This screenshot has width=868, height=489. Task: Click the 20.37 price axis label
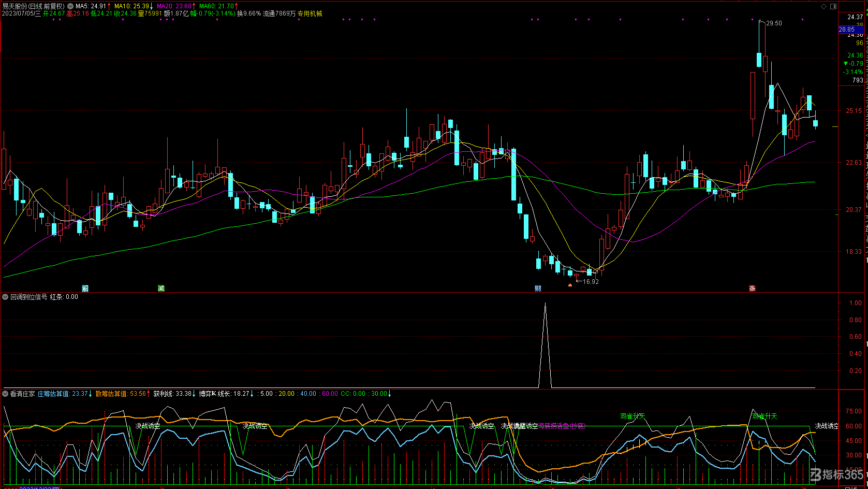(854, 210)
